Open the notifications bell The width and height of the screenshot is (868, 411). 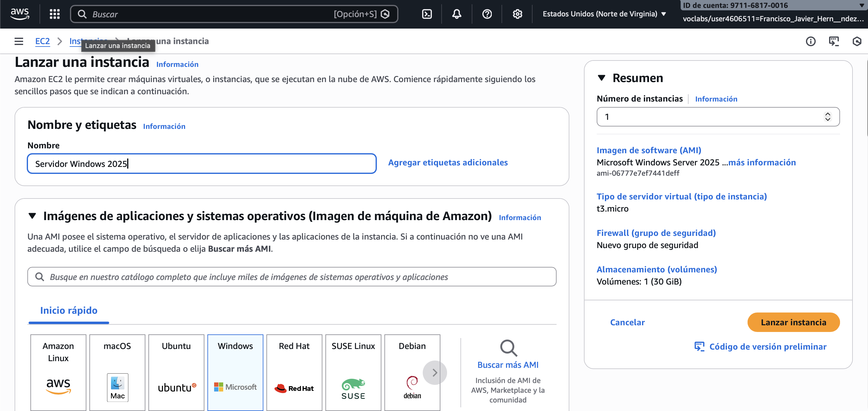pos(457,14)
